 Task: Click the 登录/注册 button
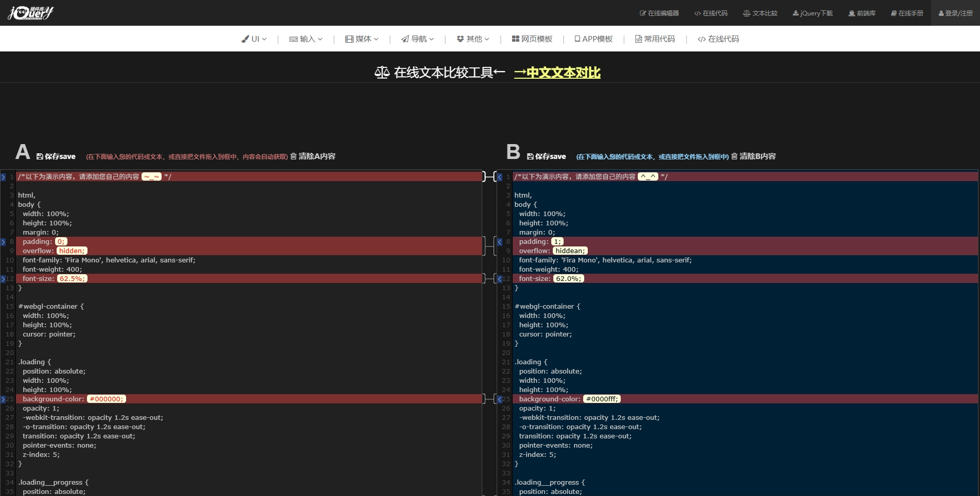[x=955, y=13]
